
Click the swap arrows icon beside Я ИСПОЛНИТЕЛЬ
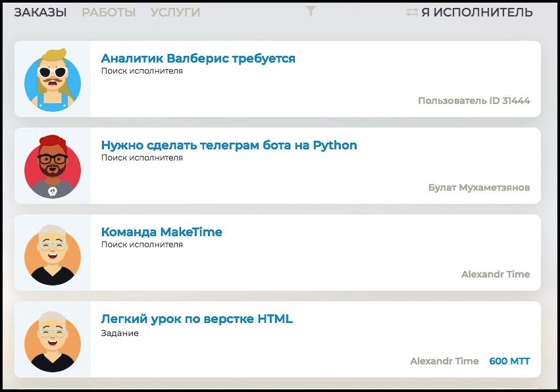point(412,12)
